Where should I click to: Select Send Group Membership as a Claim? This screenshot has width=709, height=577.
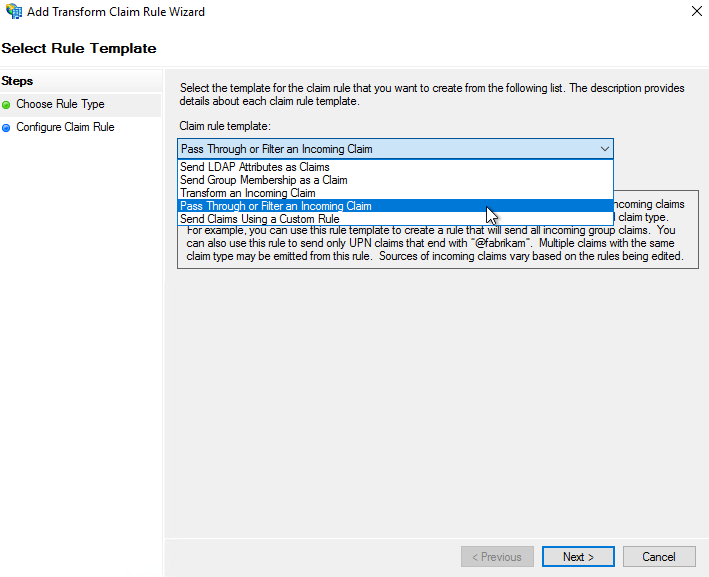pos(264,180)
